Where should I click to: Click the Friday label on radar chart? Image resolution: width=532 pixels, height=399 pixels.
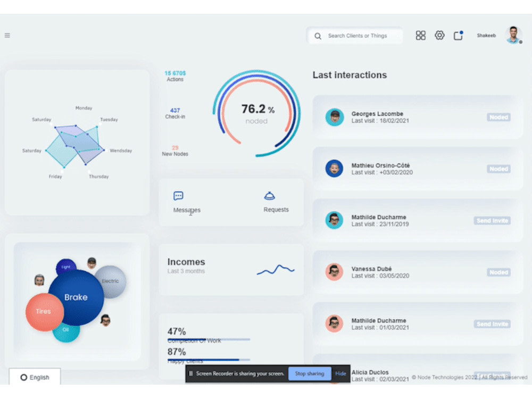(55, 177)
